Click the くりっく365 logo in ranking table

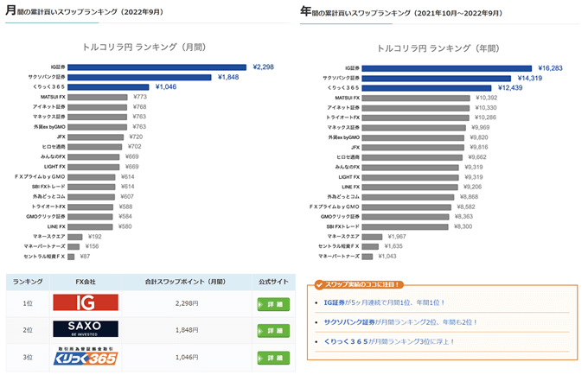coord(86,356)
